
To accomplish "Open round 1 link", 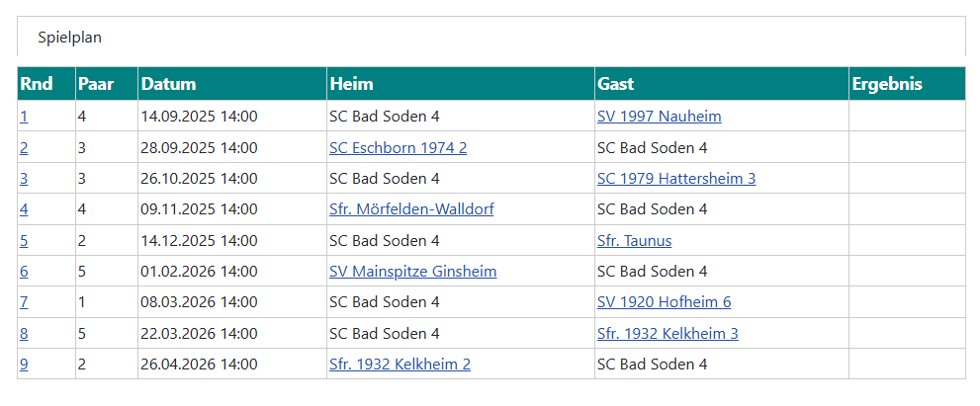I will point(24,117).
